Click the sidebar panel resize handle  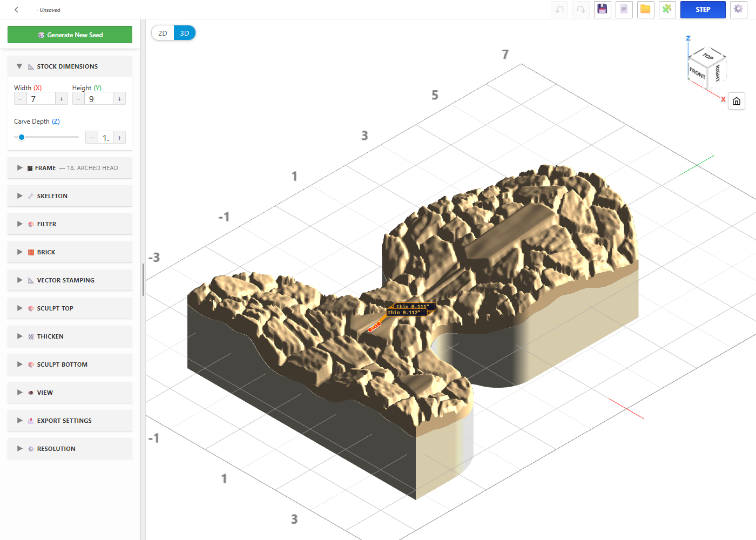[143, 280]
